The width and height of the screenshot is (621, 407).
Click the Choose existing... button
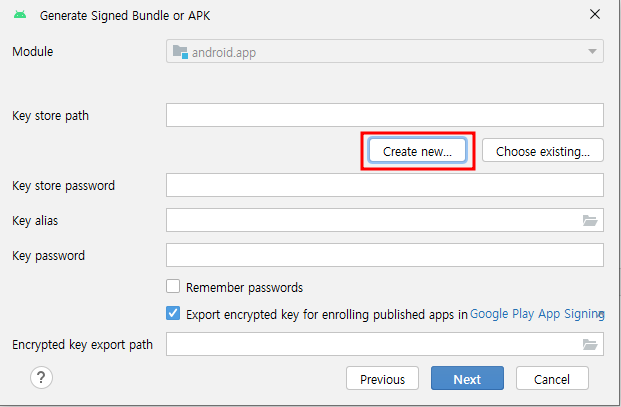click(x=542, y=151)
